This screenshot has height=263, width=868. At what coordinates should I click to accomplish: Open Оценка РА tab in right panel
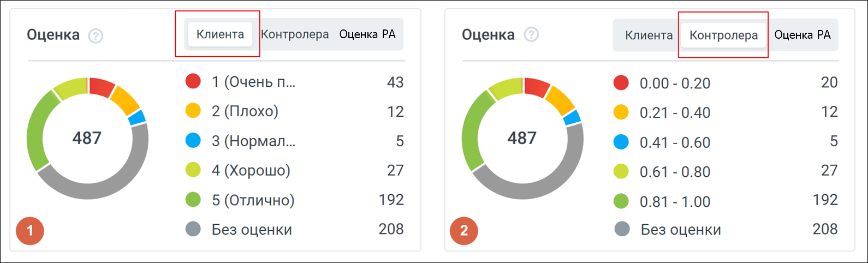click(x=802, y=35)
